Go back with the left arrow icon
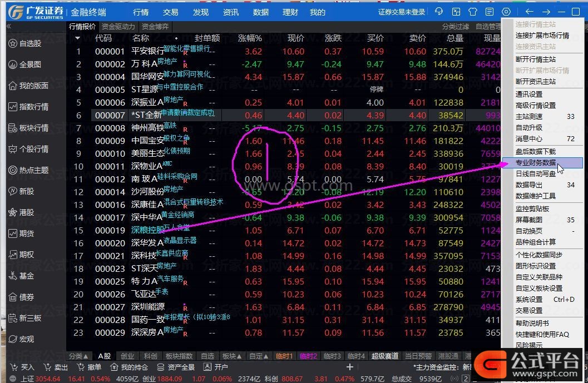588x383 pixels. [529, 12]
